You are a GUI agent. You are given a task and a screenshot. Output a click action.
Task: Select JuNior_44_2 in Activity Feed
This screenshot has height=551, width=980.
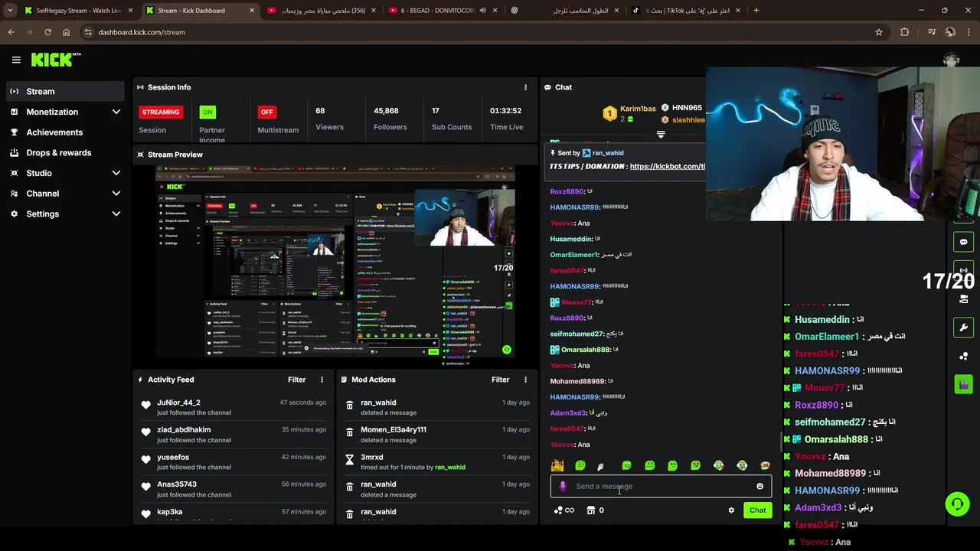178,403
